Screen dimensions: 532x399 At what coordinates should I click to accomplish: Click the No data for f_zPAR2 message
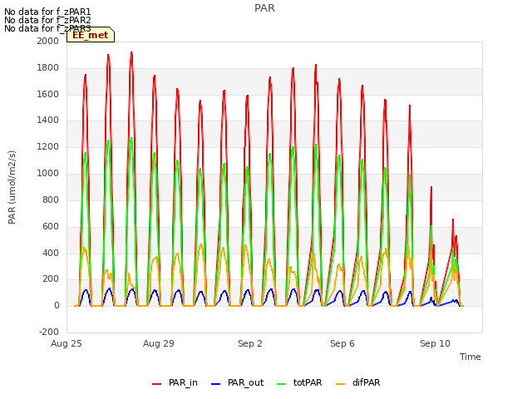click(x=47, y=20)
